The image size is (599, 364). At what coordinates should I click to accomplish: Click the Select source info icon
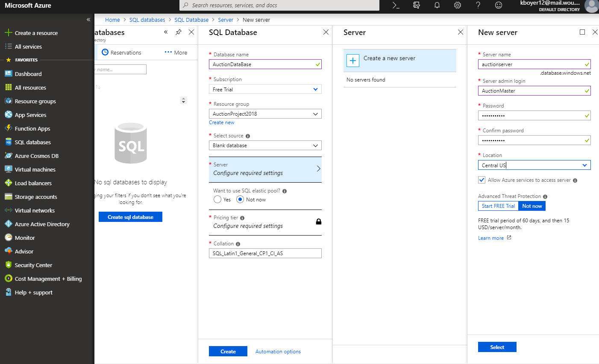(x=248, y=136)
